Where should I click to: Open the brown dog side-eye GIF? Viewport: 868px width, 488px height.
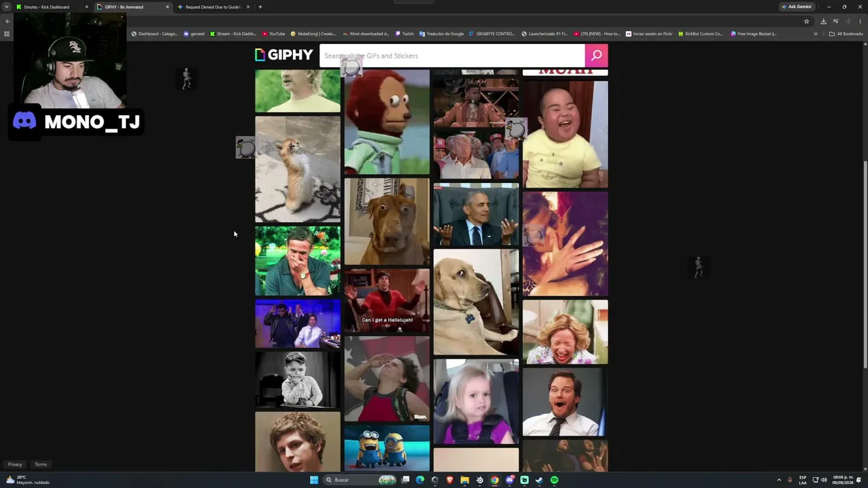(387, 222)
